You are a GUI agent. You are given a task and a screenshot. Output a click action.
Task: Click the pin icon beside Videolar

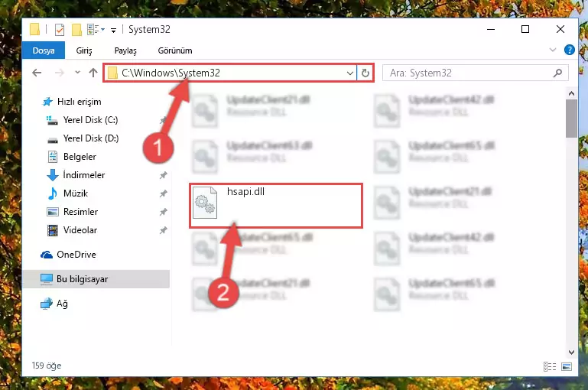pos(163,230)
